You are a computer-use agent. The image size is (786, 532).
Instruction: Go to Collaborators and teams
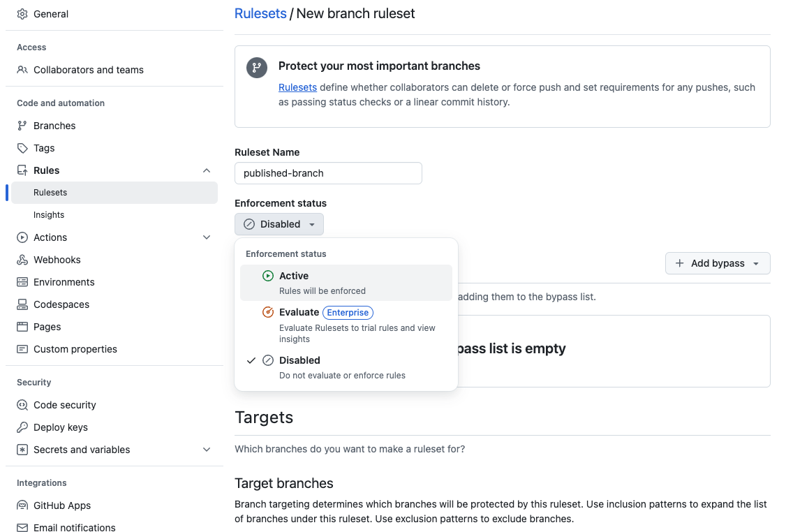pyautogui.click(x=89, y=70)
